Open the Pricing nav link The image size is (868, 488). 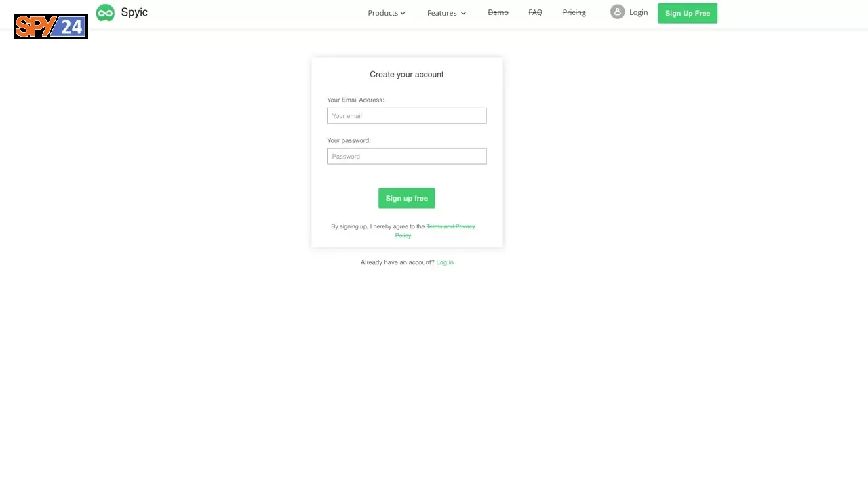click(574, 12)
